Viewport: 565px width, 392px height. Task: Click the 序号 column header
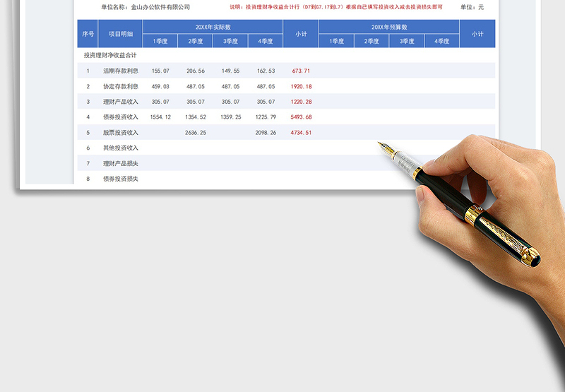pos(88,34)
